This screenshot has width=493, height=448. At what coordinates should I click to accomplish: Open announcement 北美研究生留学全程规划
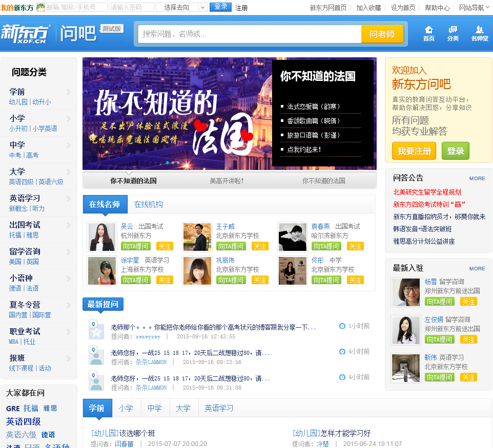[427, 193]
